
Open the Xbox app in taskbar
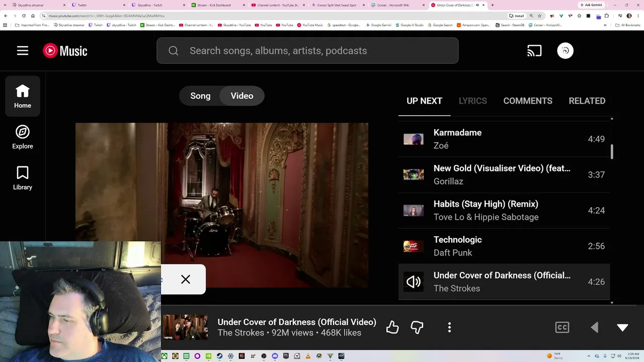164,356
